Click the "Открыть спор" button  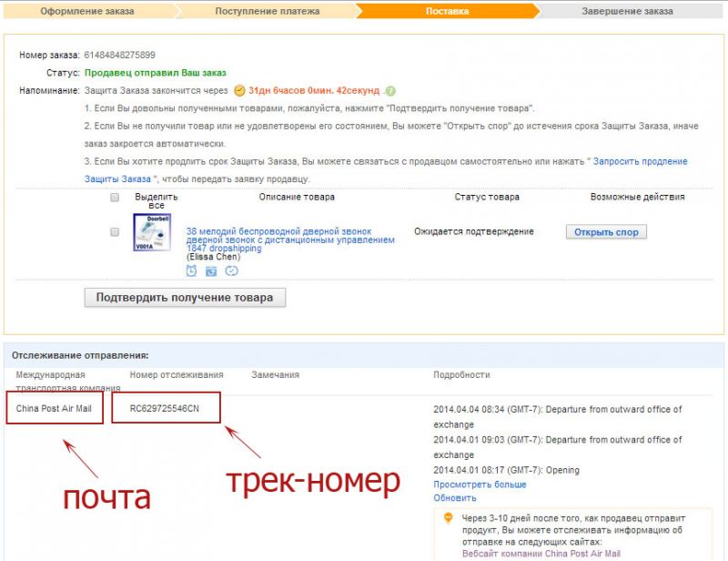point(606,232)
